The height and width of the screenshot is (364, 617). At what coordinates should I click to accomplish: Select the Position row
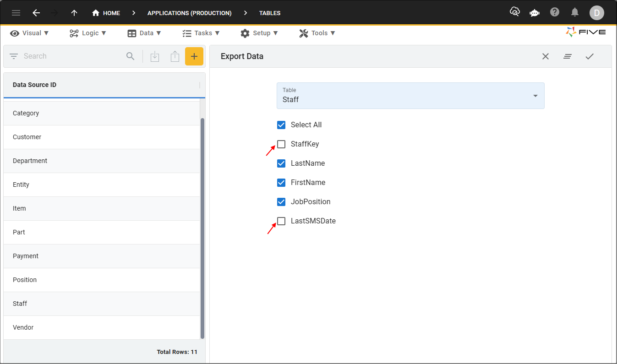tap(102, 280)
